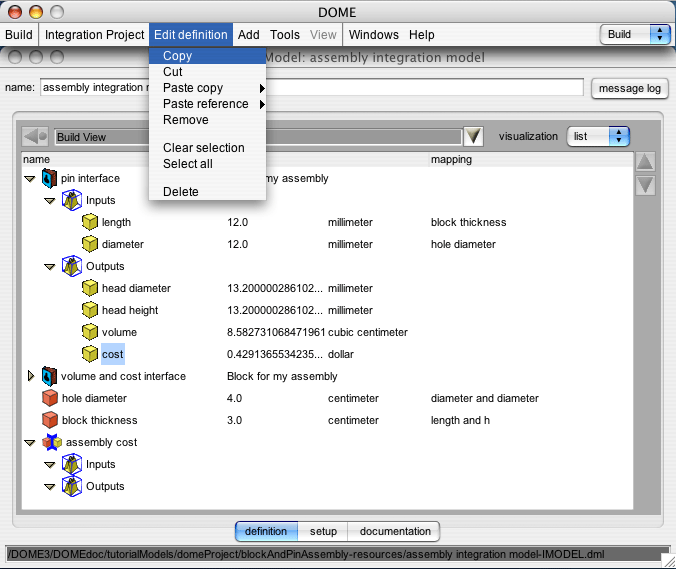
Task: Collapse the assembly cost node
Action: (x=30, y=443)
